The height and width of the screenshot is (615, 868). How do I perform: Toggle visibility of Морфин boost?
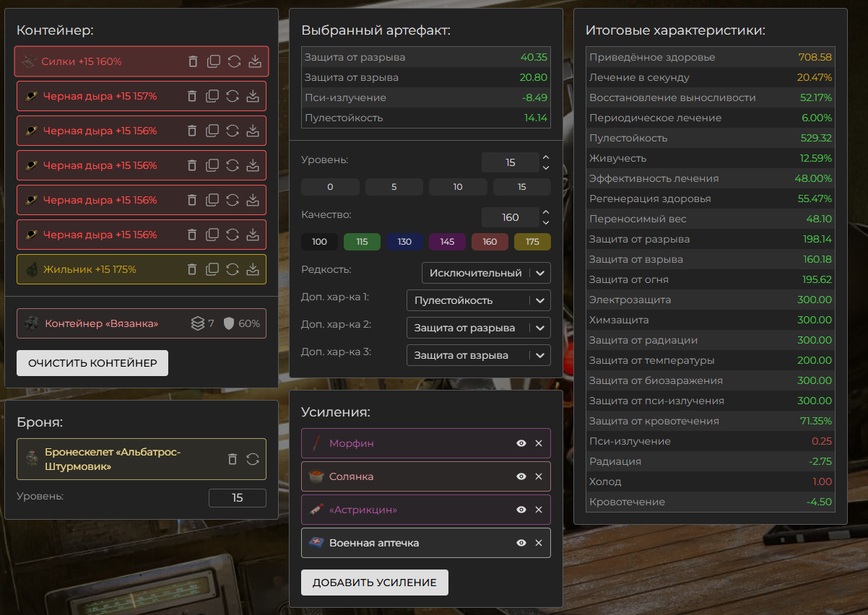[x=521, y=443]
